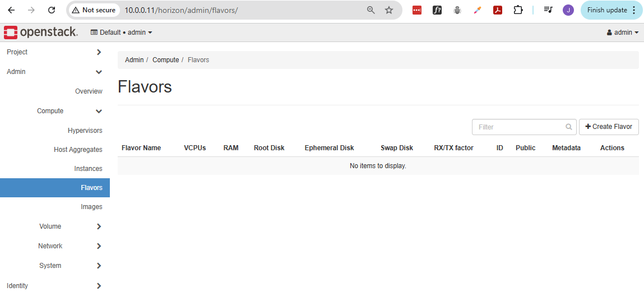Expand the Volume sidebar group
Screen dimensions: 644x301
(70, 226)
